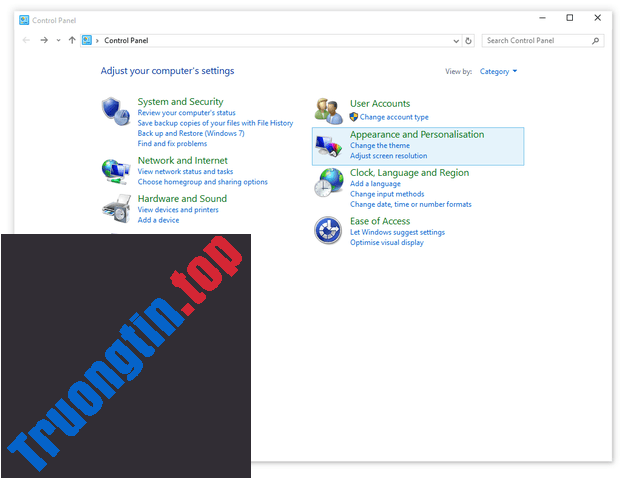Close the Control Panel window
Image resolution: width=625 pixels, height=479 pixels.
(x=597, y=18)
